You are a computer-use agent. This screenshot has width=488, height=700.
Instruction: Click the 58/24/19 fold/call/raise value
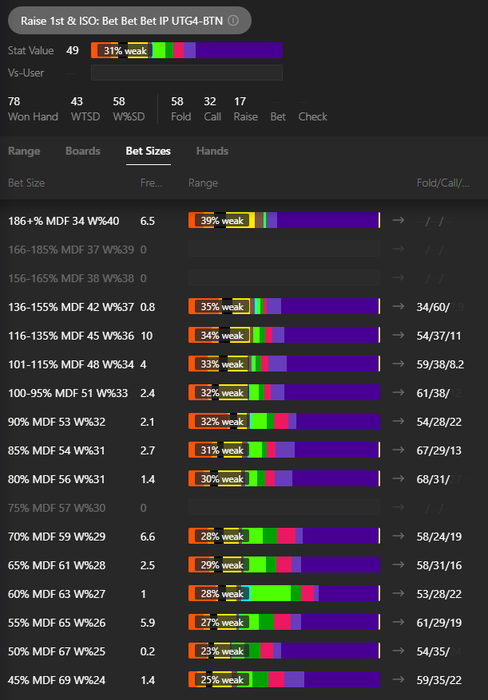[x=439, y=537]
